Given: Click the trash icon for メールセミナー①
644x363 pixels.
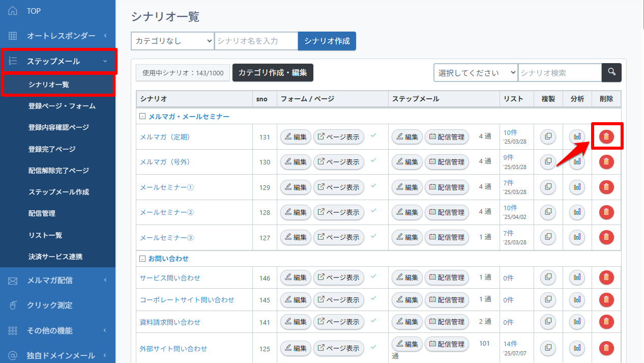Looking at the screenshot, I should [x=606, y=187].
